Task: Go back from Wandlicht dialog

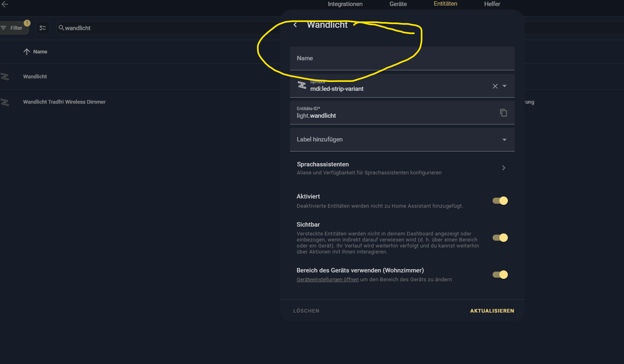Action: coord(295,25)
